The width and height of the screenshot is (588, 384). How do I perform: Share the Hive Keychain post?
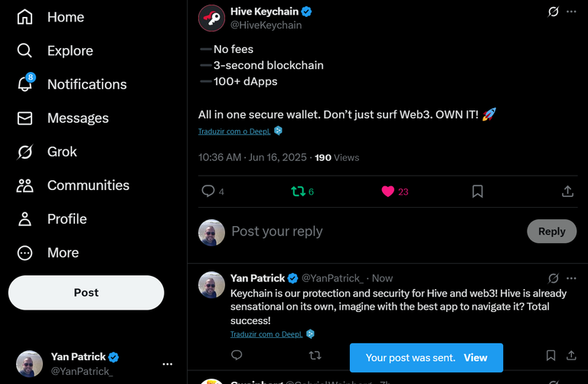pos(567,192)
